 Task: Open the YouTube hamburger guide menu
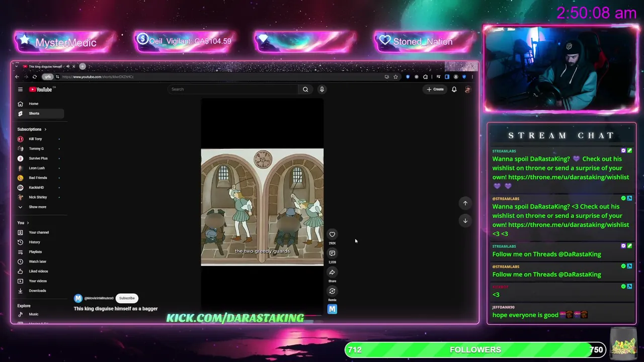point(20,89)
